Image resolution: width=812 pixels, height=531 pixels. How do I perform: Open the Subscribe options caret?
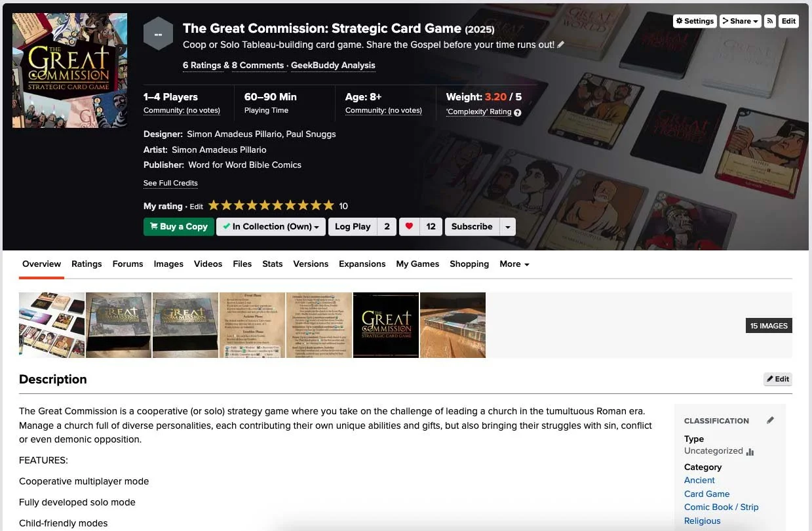coord(507,227)
